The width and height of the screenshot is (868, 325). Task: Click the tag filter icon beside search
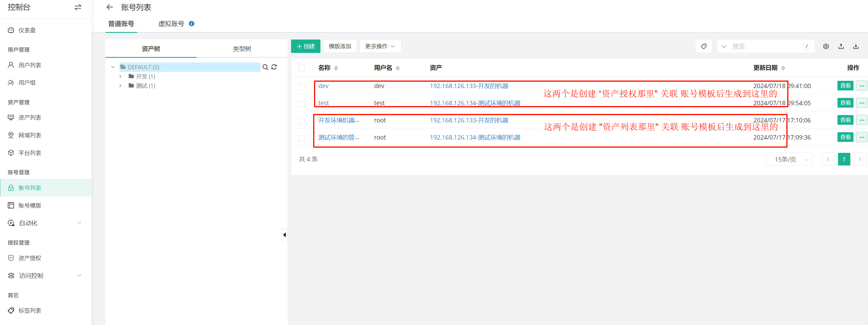point(704,46)
